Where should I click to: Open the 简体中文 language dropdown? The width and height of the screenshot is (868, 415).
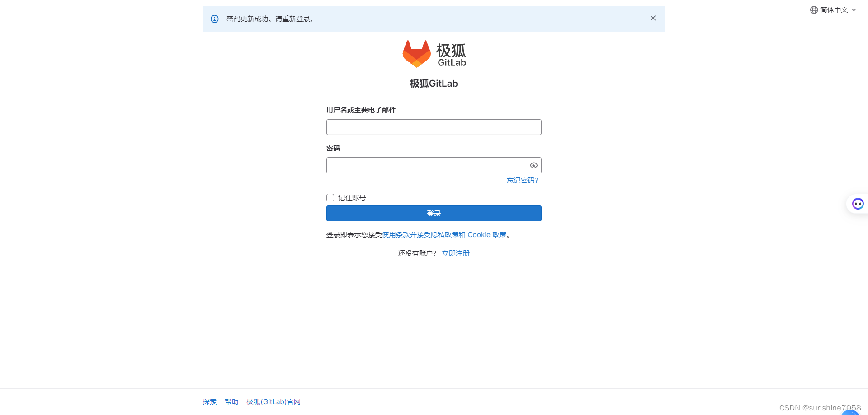833,10
